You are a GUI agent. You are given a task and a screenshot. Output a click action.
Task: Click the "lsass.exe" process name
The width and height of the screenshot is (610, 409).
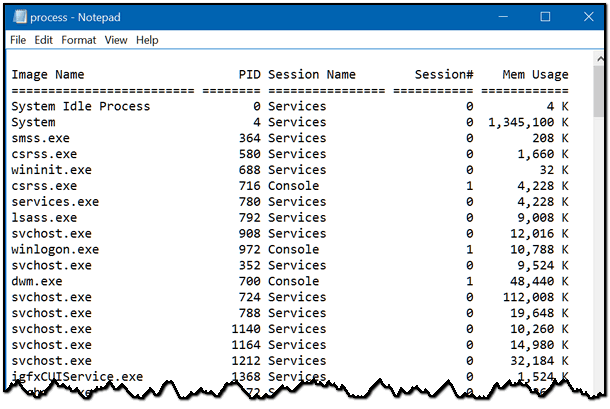coord(44,218)
